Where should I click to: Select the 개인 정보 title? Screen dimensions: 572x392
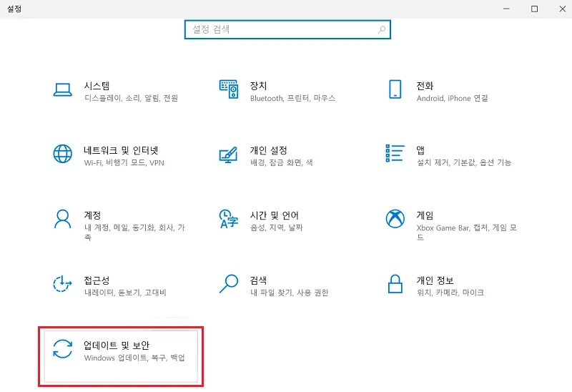435,280
